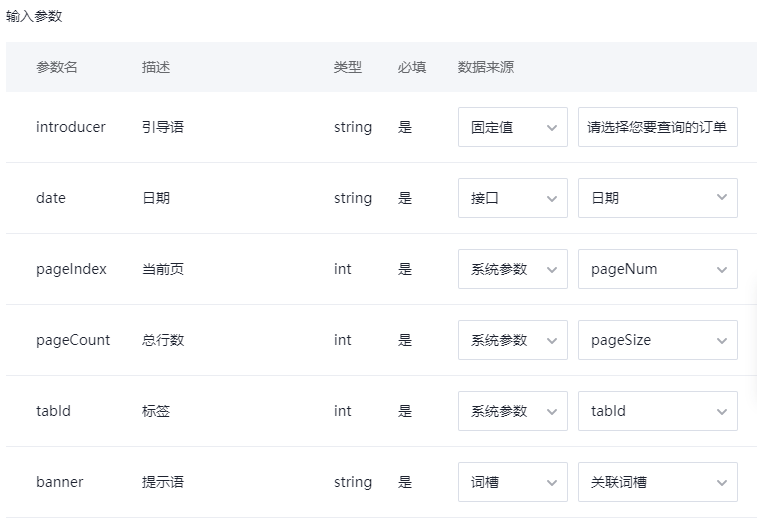
Task: Open banner source dropdown showing 词槽
Action: coord(513,482)
